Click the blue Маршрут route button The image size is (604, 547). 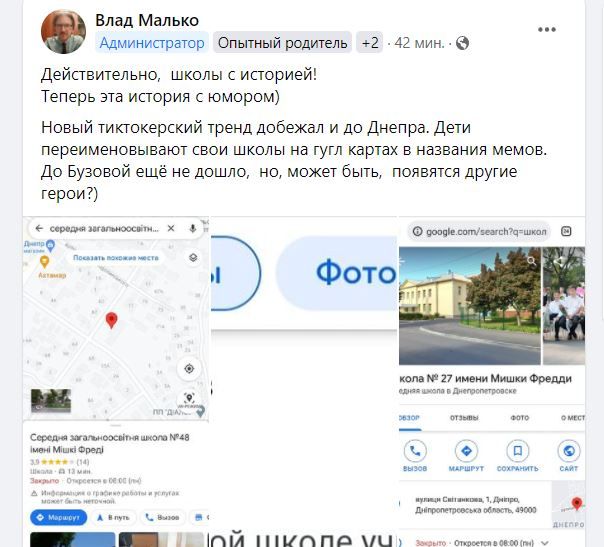(59, 517)
